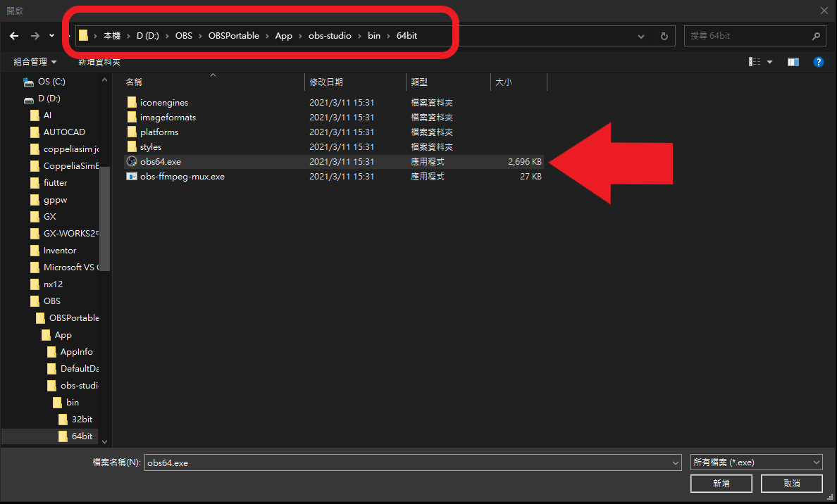The height and width of the screenshot is (504, 837).
Task: Close the 開啟 dialog window
Action: (x=824, y=11)
